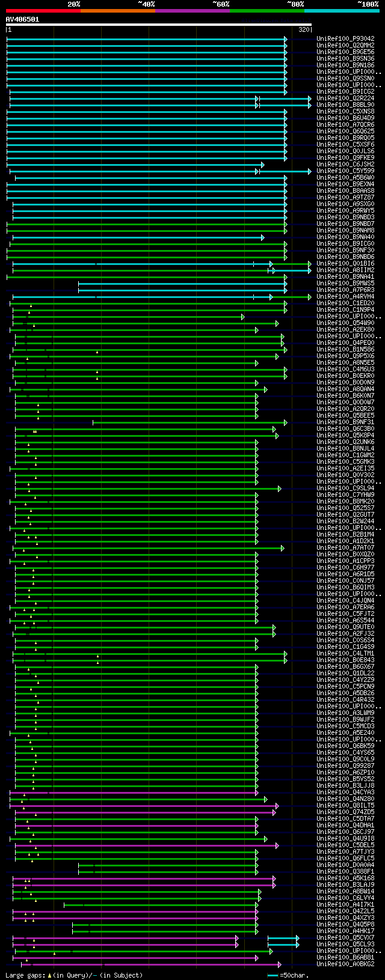385x980 pixels.
Task: Select the UniRef100_B9NA40 label
Action: coord(345,237)
